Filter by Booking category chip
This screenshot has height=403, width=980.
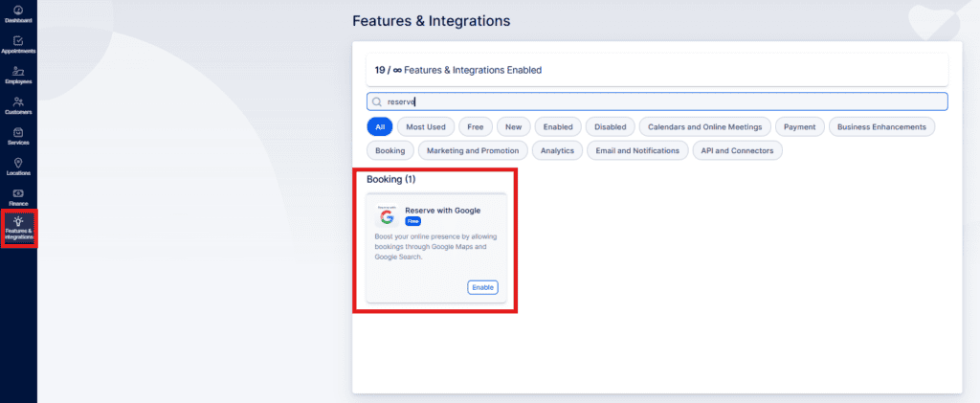click(390, 150)
